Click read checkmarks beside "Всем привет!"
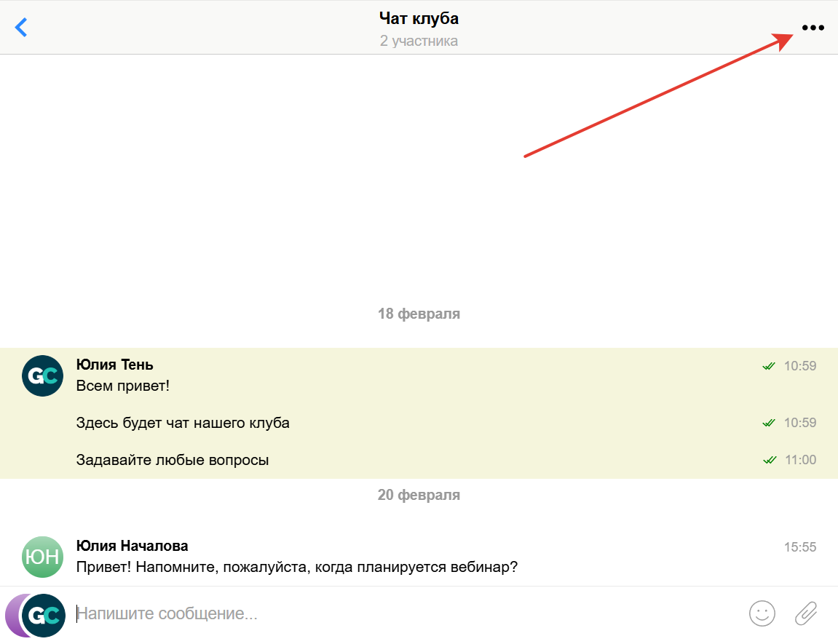This screenshot has height=644, width=838. tap(768, 366)
